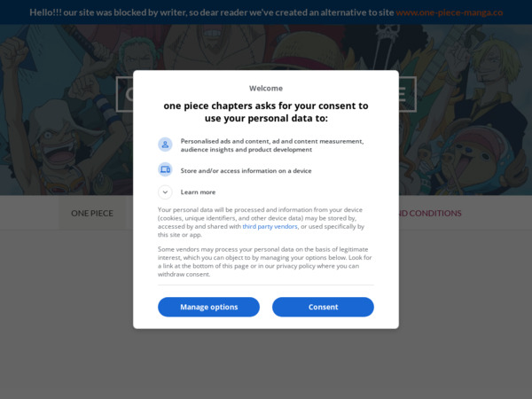Image resolution: width=532 pixels, height=399 pixels.
Task: Click the Store and/or access information text
Action: (246, 170)
